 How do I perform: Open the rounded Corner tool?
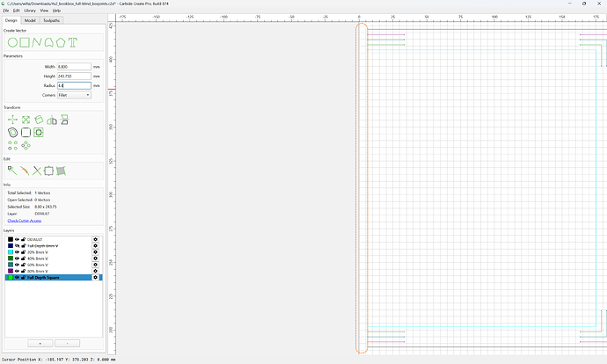coord(26,133)
